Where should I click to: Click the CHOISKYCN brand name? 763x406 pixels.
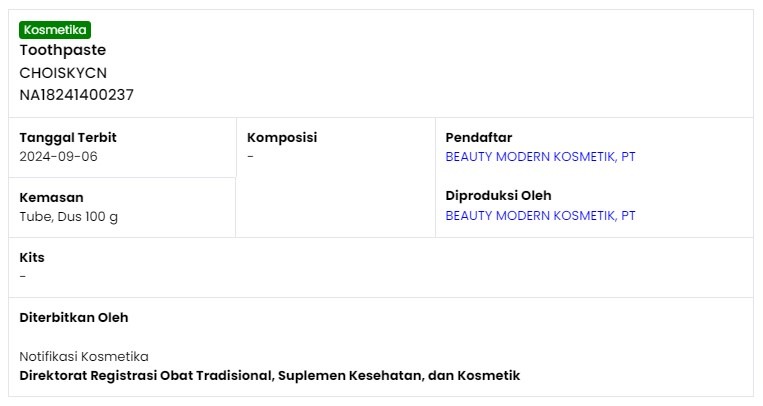click(63, 73)
